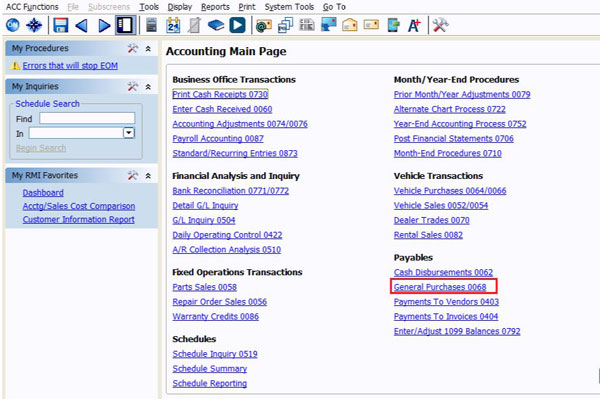Open Bank Reconciliation 0771/0772 link
Viewport: 600px width, 400px height.
tap(217, 190)
